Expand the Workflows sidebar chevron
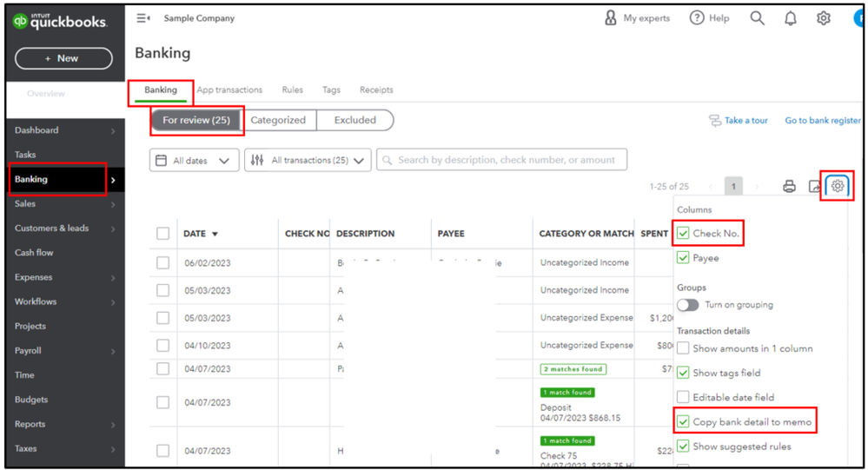 [x=113, y=302]
